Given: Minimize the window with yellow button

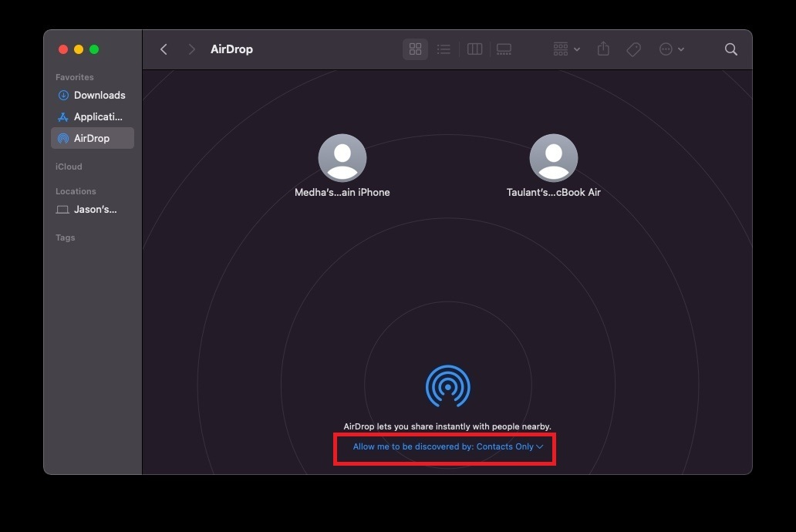Looking at the screenshot, I should point(79,49).
